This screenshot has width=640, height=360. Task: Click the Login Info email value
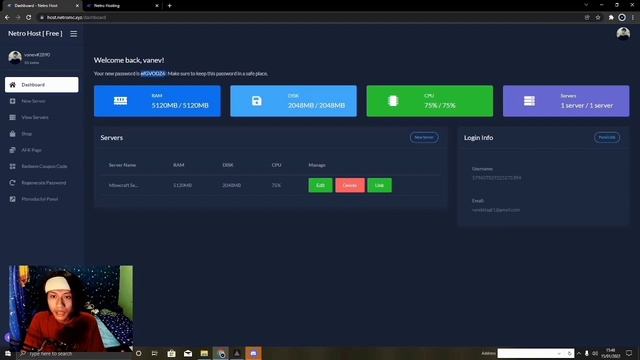click(496, 210)
